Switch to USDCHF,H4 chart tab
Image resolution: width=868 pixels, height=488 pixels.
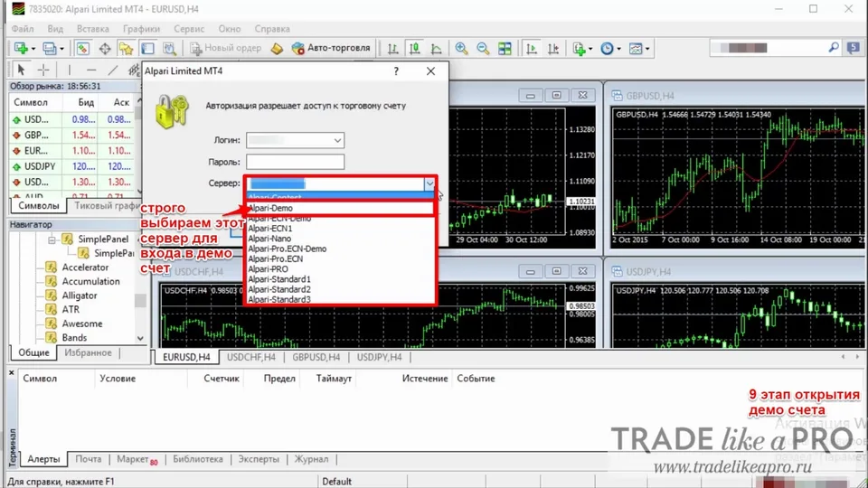tap(250, 357)
